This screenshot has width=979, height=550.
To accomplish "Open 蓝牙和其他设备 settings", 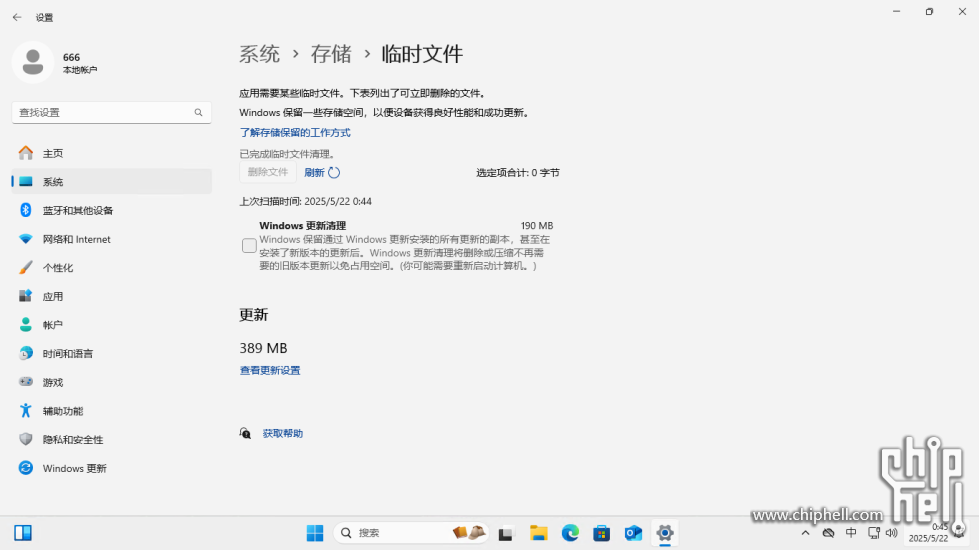I will click(112, 210).
